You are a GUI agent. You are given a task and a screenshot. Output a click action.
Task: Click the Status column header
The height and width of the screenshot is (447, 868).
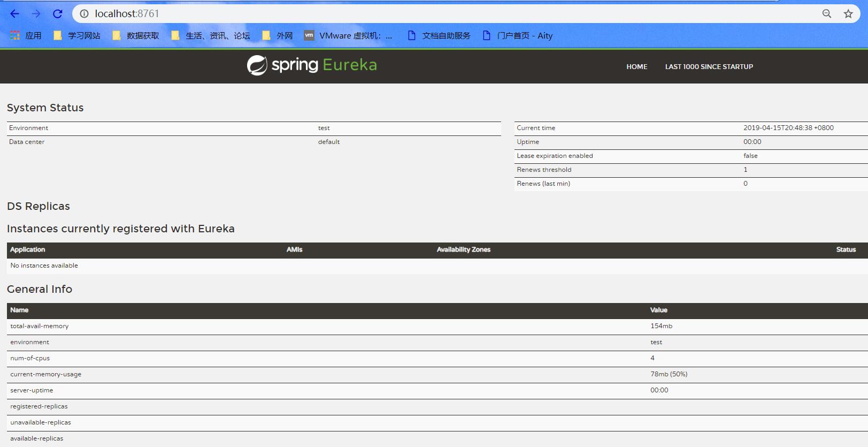pos(846,249)
